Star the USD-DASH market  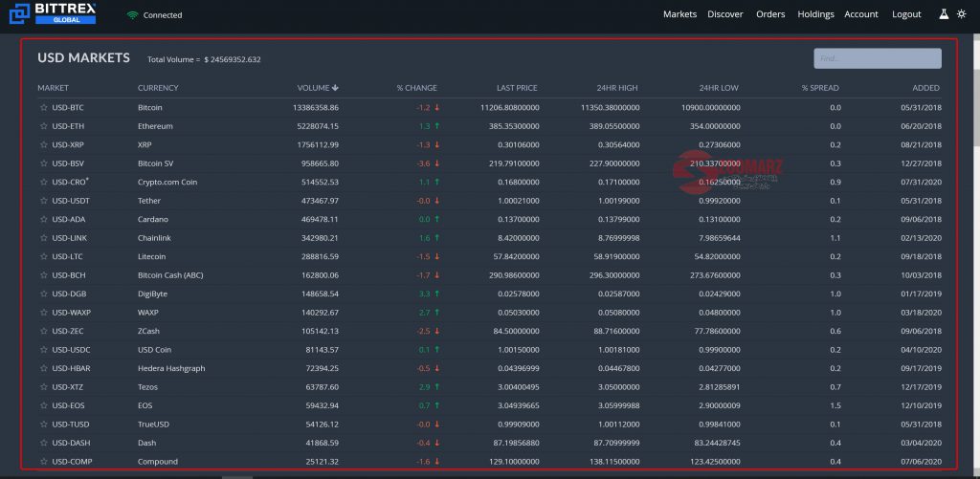[44, 443]
